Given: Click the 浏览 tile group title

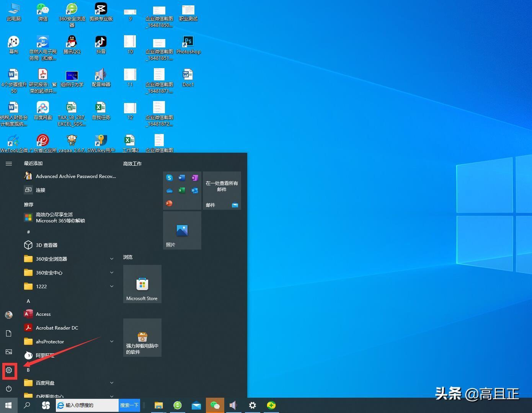Looking at the screenshot, I should point(128,257).
